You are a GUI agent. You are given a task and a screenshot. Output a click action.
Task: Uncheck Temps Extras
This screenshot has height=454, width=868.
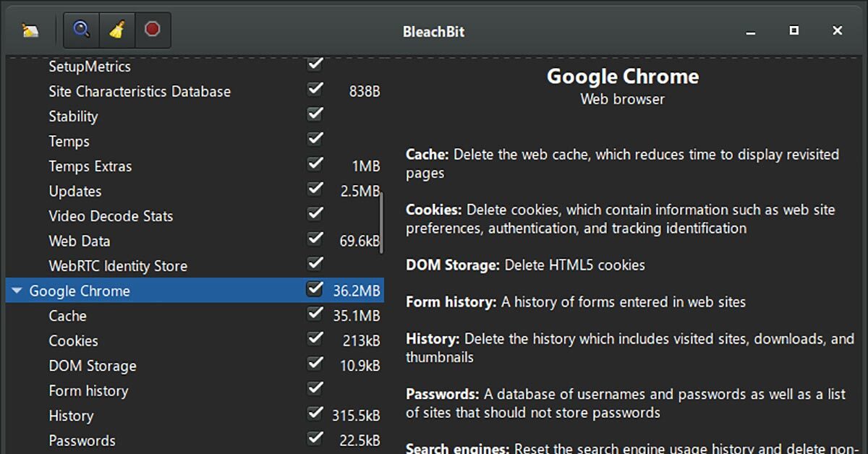(x=315, y=163)
